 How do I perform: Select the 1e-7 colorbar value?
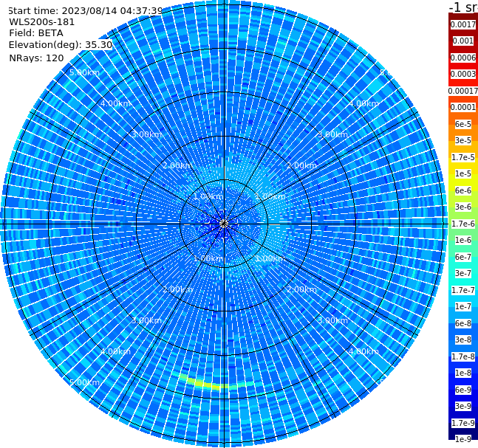(463, 306)
